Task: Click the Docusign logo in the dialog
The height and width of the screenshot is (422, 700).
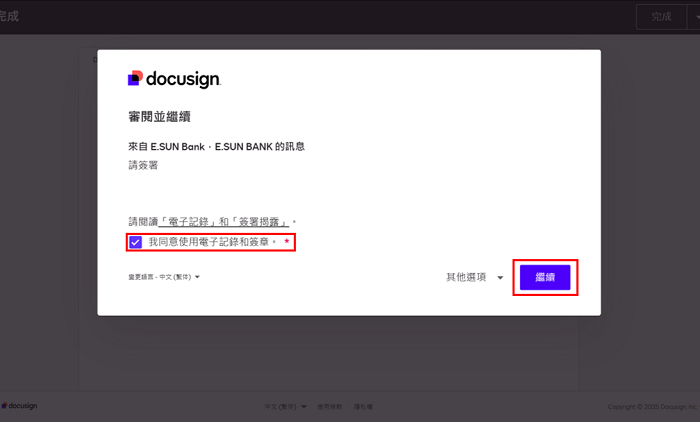Action: (174, 79)
